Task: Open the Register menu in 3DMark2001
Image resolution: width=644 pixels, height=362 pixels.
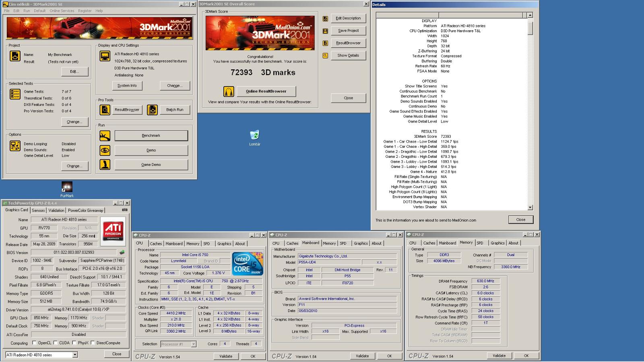Action: (85, 11)
